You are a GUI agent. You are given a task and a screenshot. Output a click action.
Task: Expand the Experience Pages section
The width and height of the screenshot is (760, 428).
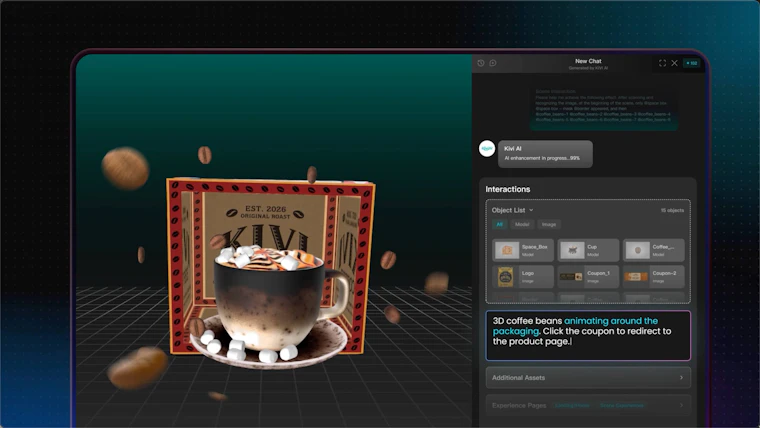[588, 405]
